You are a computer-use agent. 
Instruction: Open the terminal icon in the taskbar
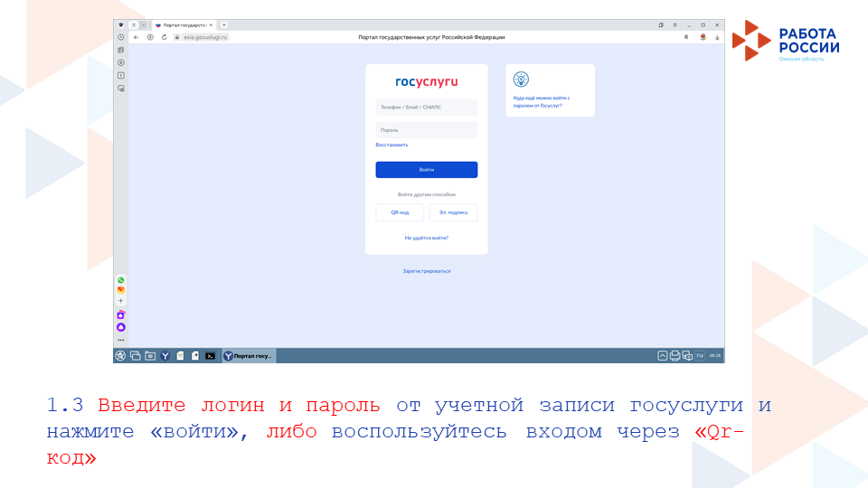coord(210,356)
